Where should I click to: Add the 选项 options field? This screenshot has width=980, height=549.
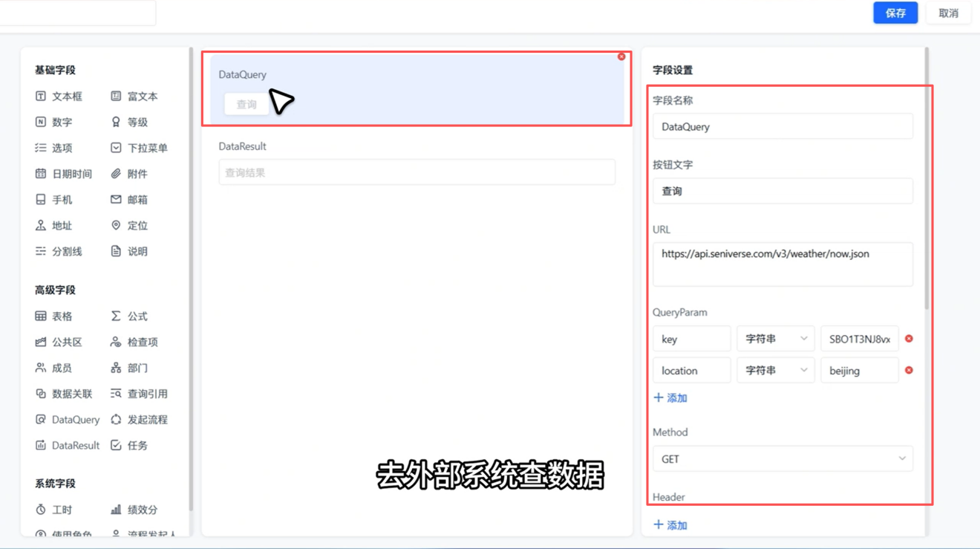(x=53, y=148)
